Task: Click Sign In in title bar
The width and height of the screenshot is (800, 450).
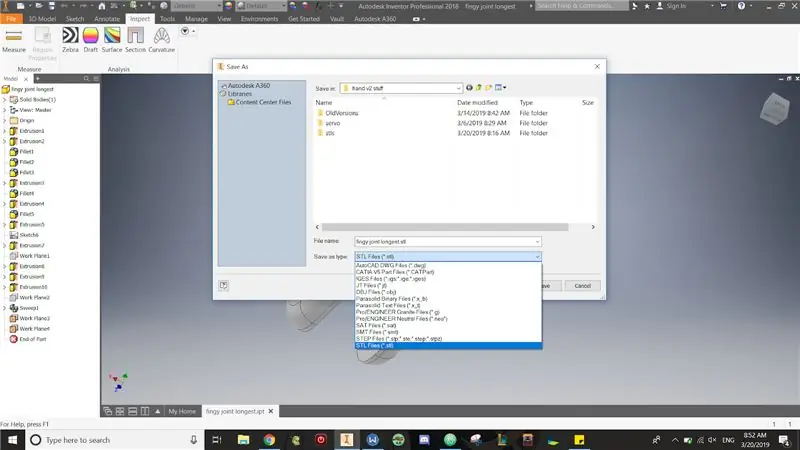Action: click(x=676, y=6)
